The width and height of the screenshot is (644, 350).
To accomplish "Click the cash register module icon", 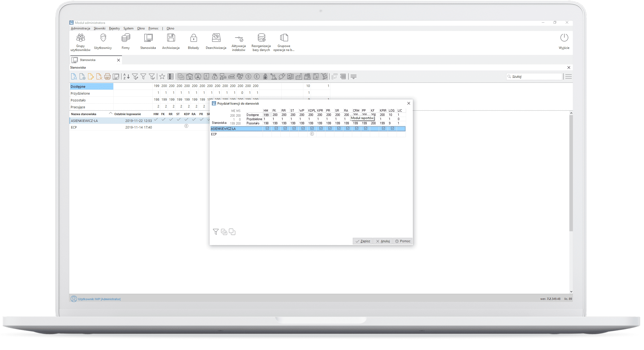I will click(307, 76).
